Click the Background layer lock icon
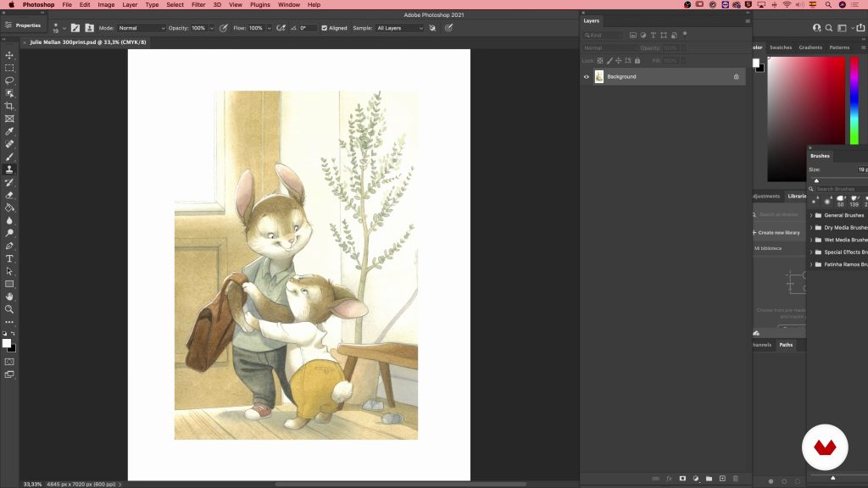 [x=736, y=77]
